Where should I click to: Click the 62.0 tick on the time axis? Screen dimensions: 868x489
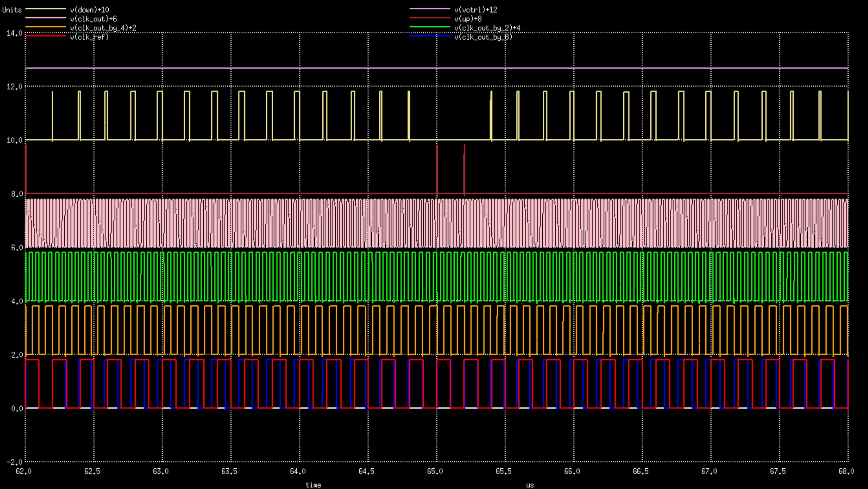click(24, 471)
